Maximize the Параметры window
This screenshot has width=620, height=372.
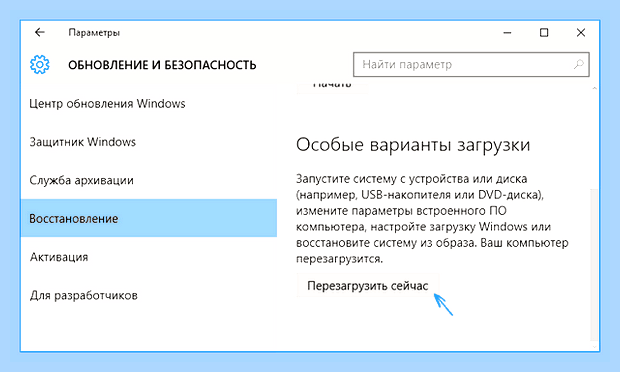coord(544,32)
